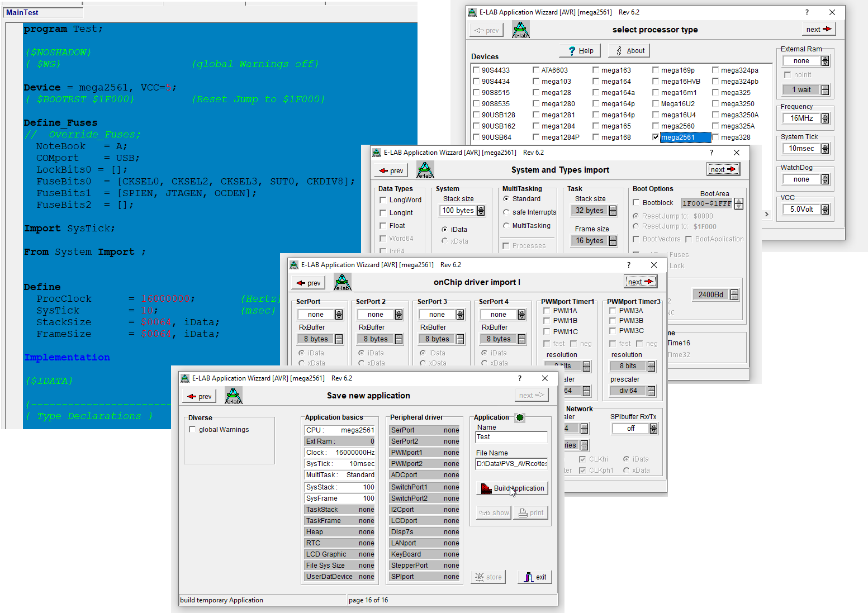Click the green Application status indicator

click(520, 417)
